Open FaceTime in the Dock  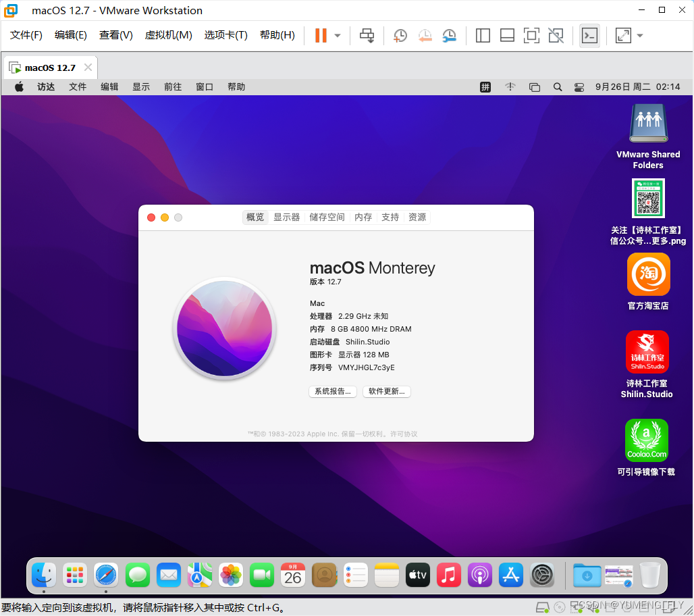tap(262, 575)
